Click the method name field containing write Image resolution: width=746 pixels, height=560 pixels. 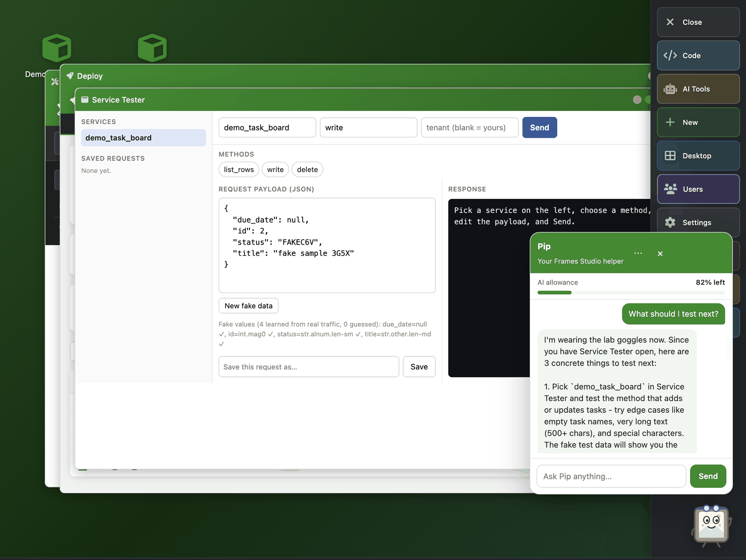click(x=368, y=128)
